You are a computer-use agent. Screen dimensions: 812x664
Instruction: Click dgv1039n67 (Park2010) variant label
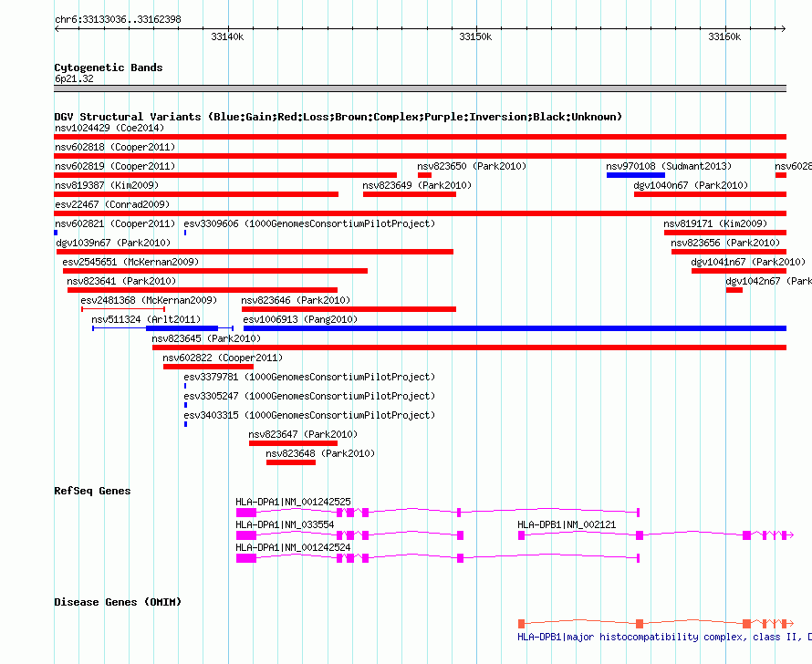(113, 243)
